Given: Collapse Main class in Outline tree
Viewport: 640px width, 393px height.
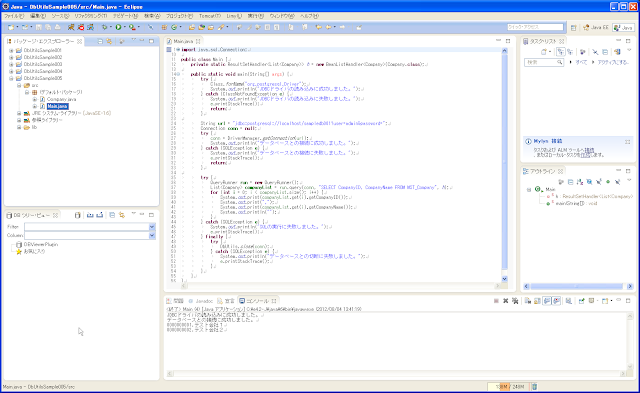Looking at the screenshot, I should tap(529, 190).
